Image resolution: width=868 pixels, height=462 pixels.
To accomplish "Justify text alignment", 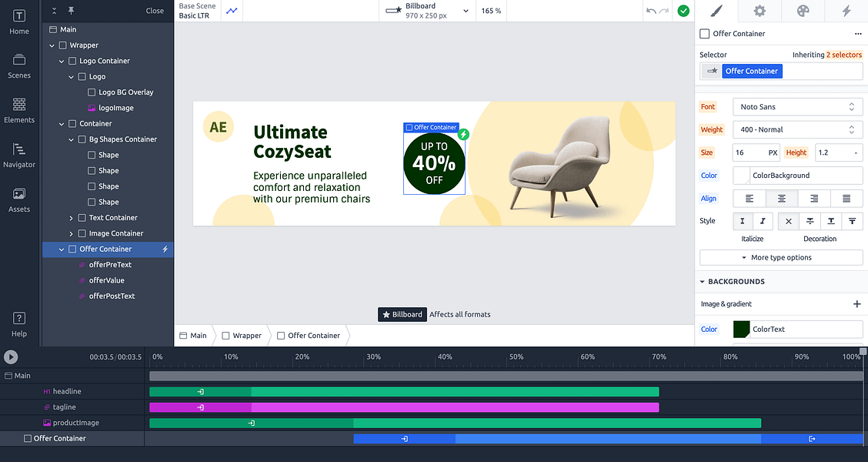I will [846, 199].
